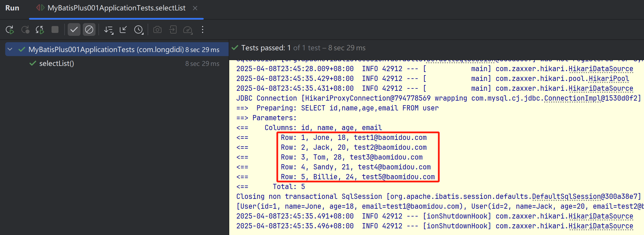Click the Columns header output line

[x=309, y=128]
